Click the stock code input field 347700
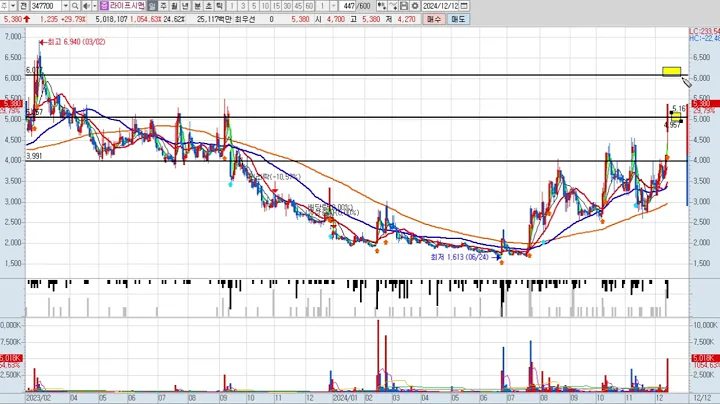This screenshot has height=404, width=720. (x=46, y=6)
